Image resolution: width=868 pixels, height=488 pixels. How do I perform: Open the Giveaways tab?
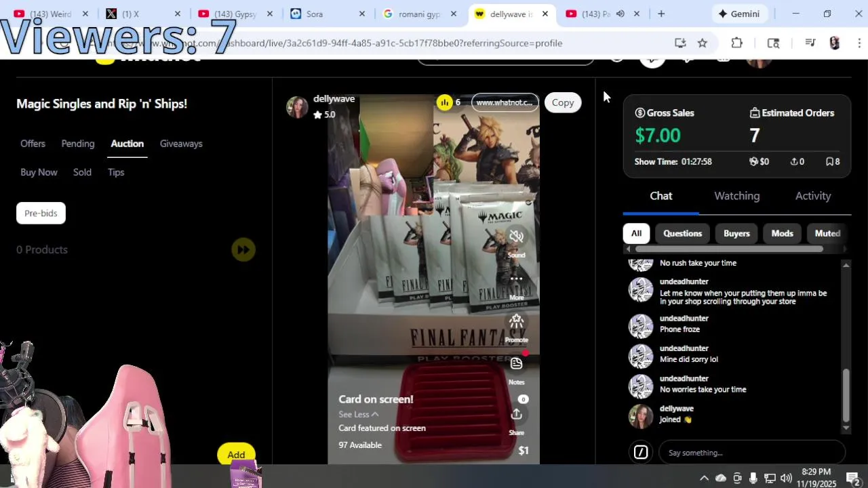click(181, 144)
